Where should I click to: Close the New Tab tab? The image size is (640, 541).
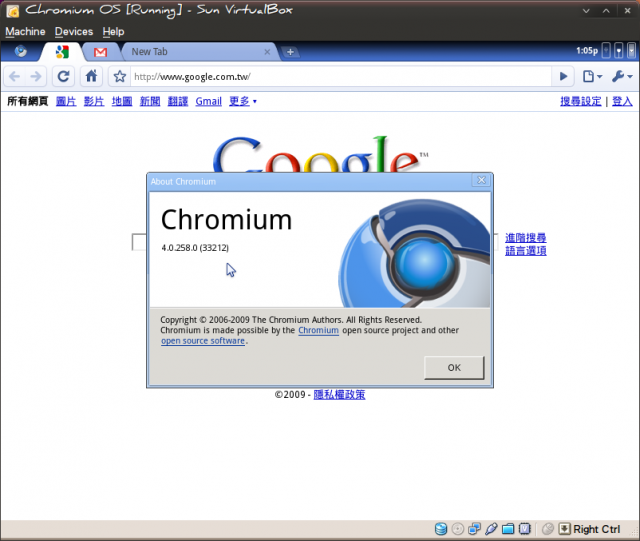click(267, 52)
